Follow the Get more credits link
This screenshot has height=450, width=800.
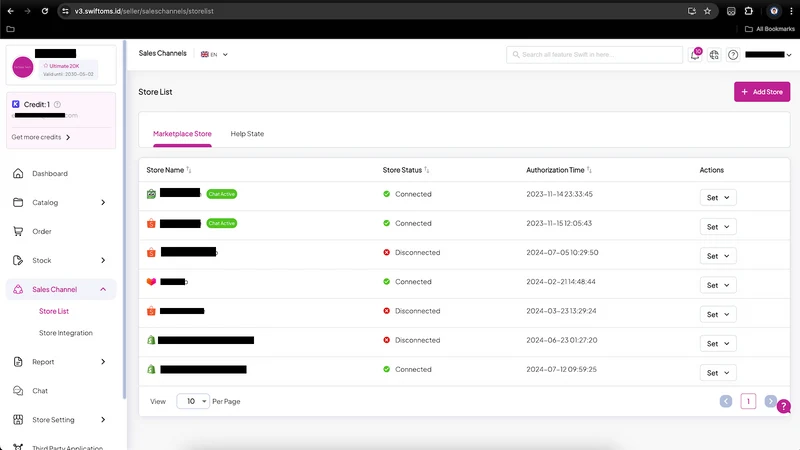pyautogui.click(x=41, y=137)
